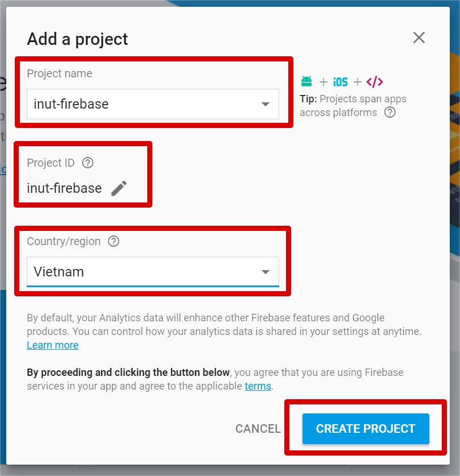Open help for the cross-platform tip
The image size is (460, 476).
389,112
